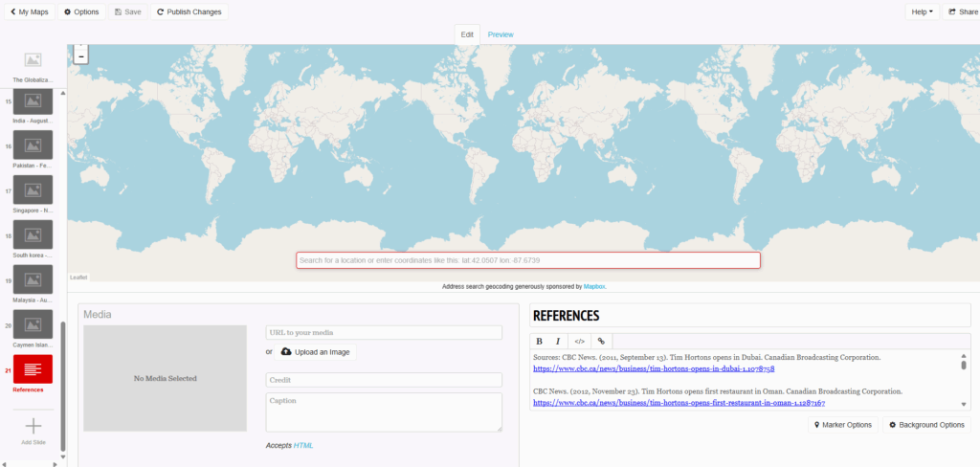The height and width of the screenshot is (467, 980).
Task: Switch to the Preview tab
Action: click(x=501, y=34)
